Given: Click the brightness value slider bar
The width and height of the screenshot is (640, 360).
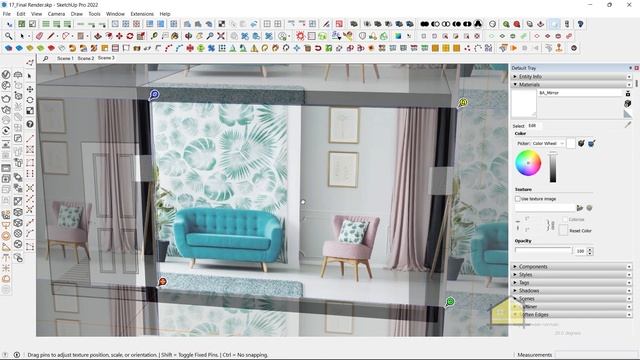Looking at the screenshot, I should (x=553, y=167).
